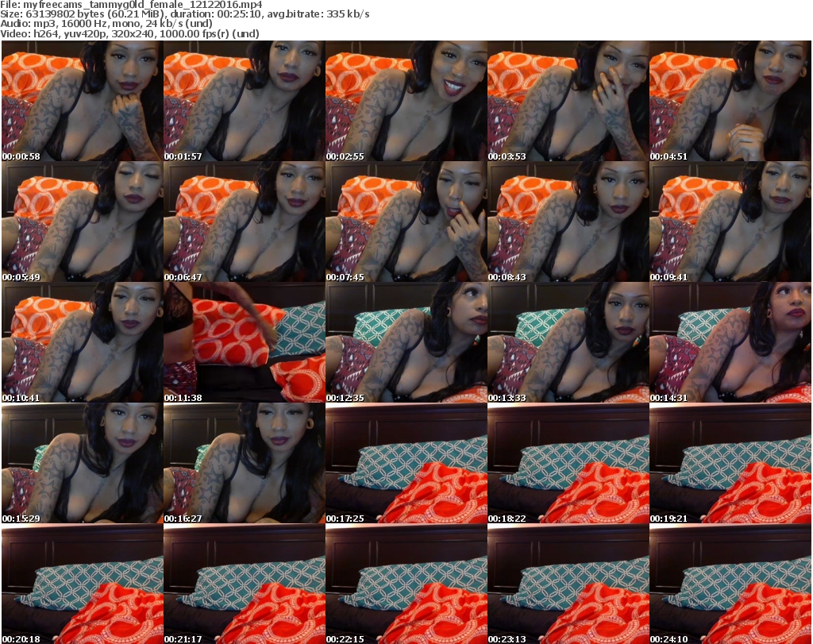The width and height of the screenshot is (813, 644).
Task: Select the pillow frame stamped 00:18:22
Action: click(x=568, y=463)
